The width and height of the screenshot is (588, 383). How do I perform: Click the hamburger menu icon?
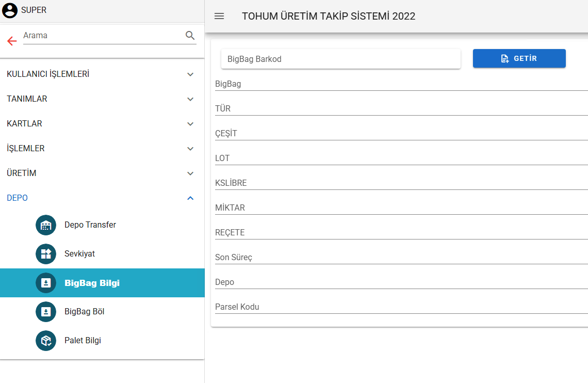219,16
